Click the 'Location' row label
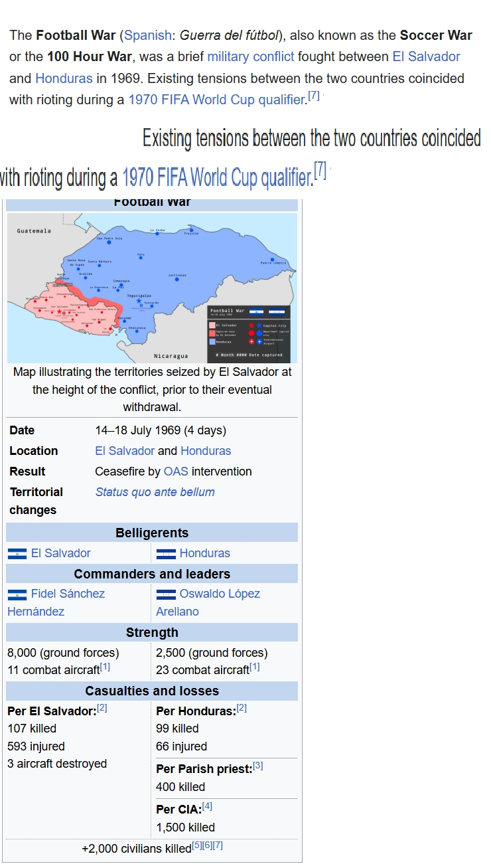This screenshot has width=491, height=868. (34, 451)
